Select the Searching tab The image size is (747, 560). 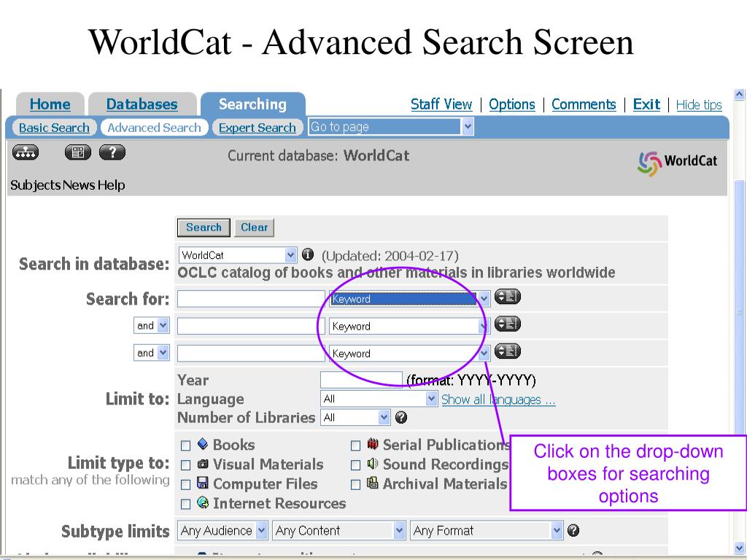252,104
